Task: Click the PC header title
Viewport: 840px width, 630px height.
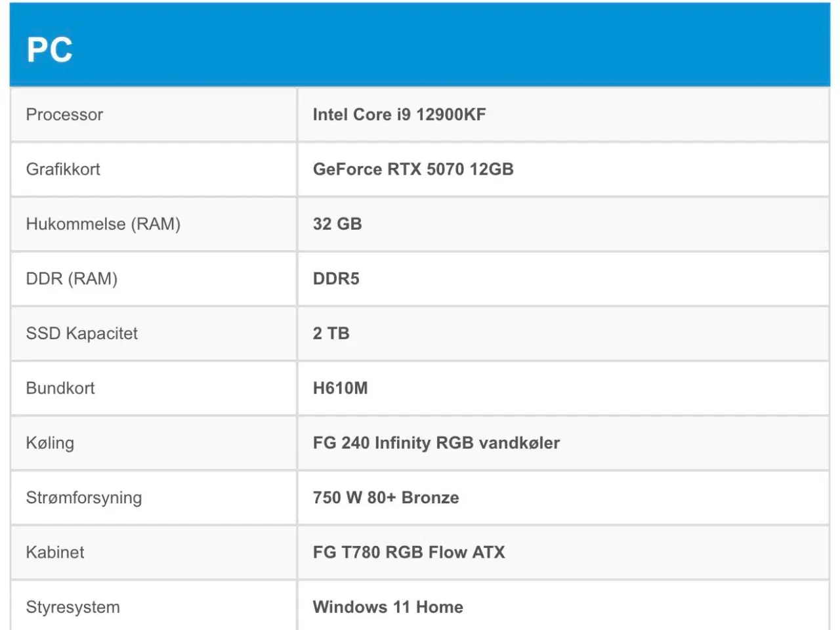Action: click(x=50, y=49)
